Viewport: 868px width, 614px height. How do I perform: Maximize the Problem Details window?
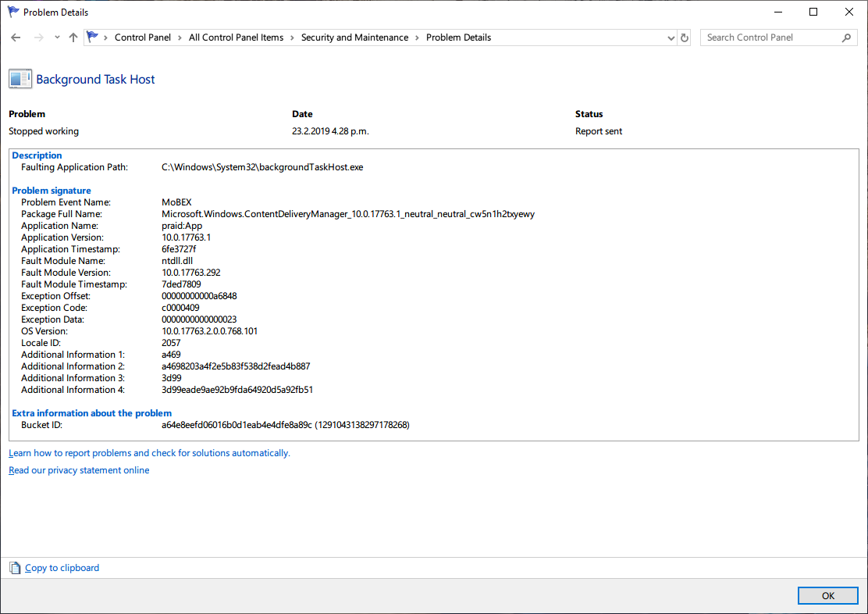click(813, 12)
